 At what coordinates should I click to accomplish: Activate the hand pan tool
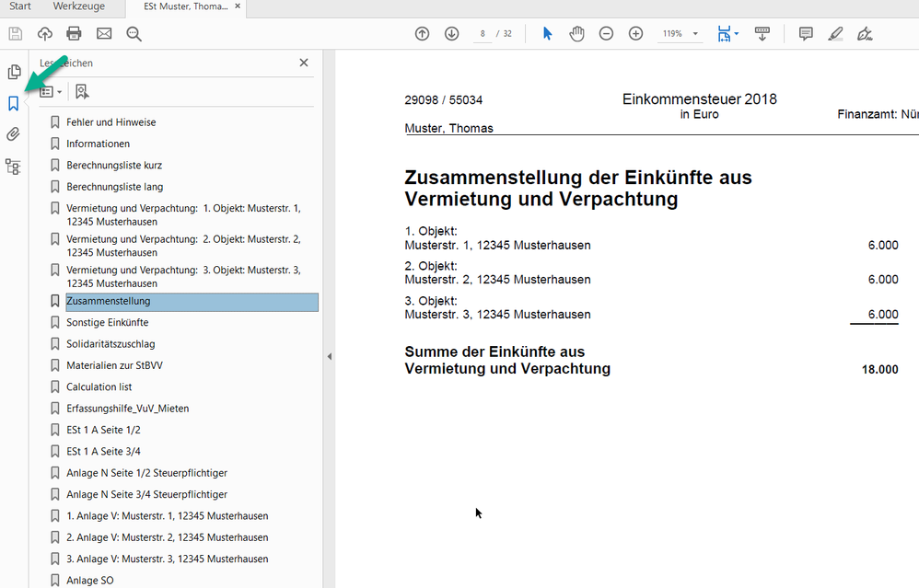pyautogui.click(x=576, y=34)
